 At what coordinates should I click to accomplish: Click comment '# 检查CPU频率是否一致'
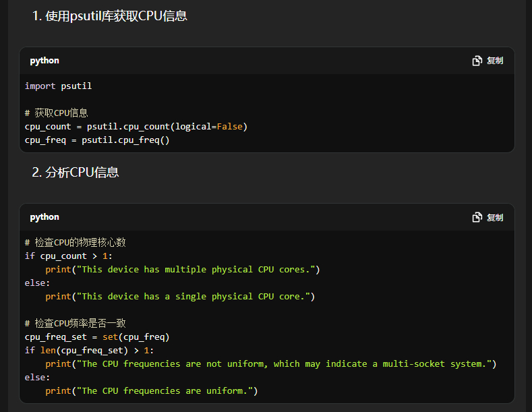pos(76,323)
